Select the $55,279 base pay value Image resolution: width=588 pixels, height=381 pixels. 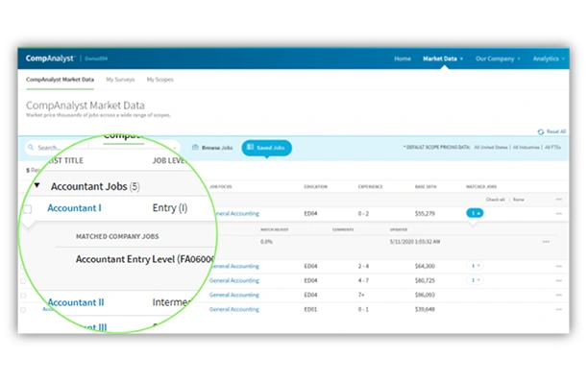click(425, 214)
